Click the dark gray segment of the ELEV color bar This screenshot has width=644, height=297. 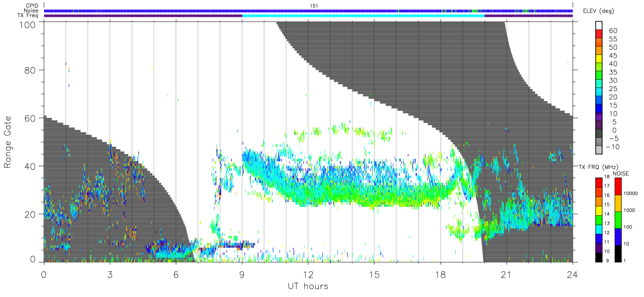[599, 134]
